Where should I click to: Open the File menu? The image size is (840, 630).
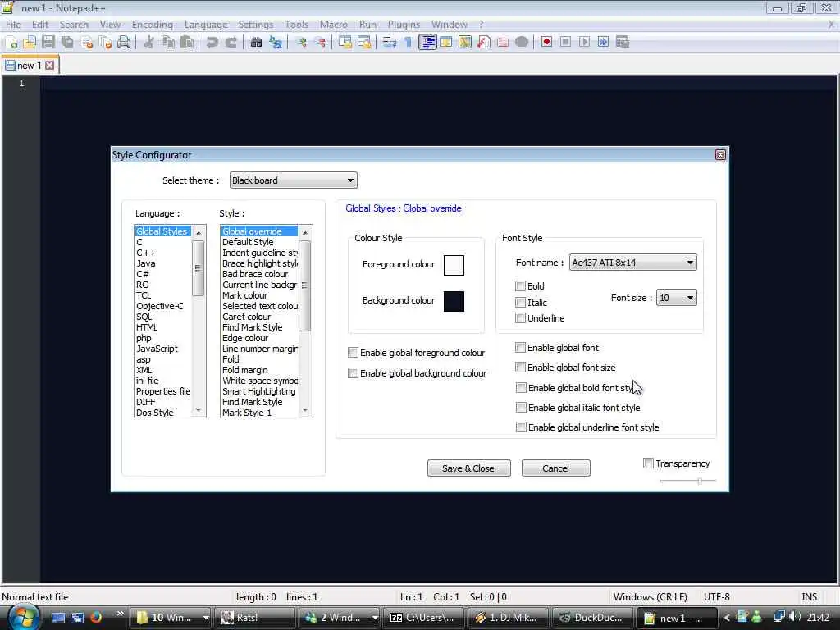click(13, 25)
